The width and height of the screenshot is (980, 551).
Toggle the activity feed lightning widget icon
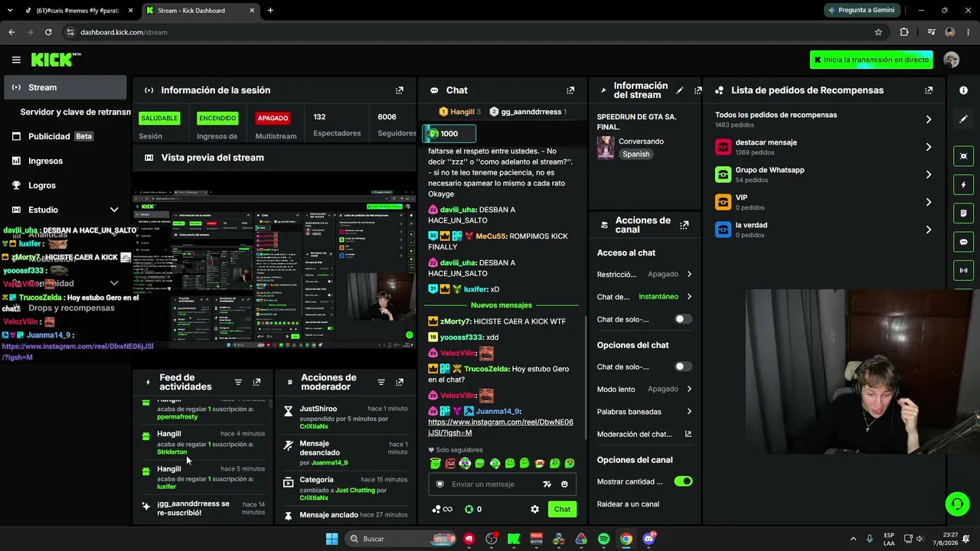963,184
